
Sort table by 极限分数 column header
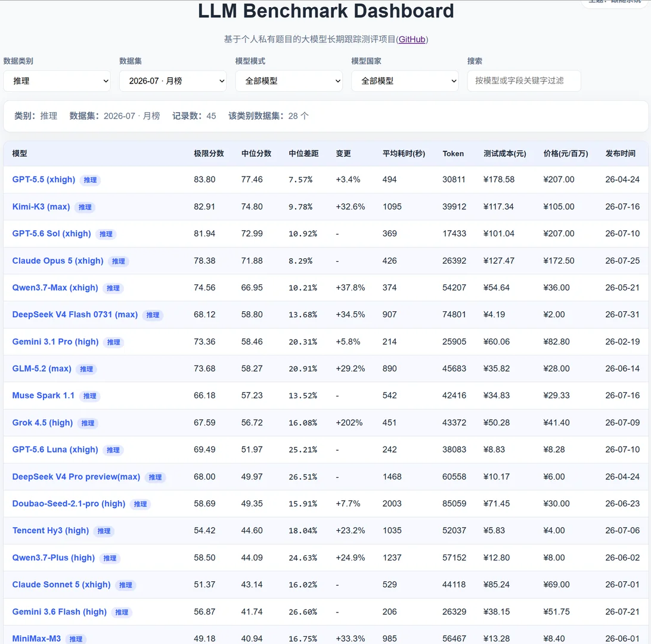209,154
